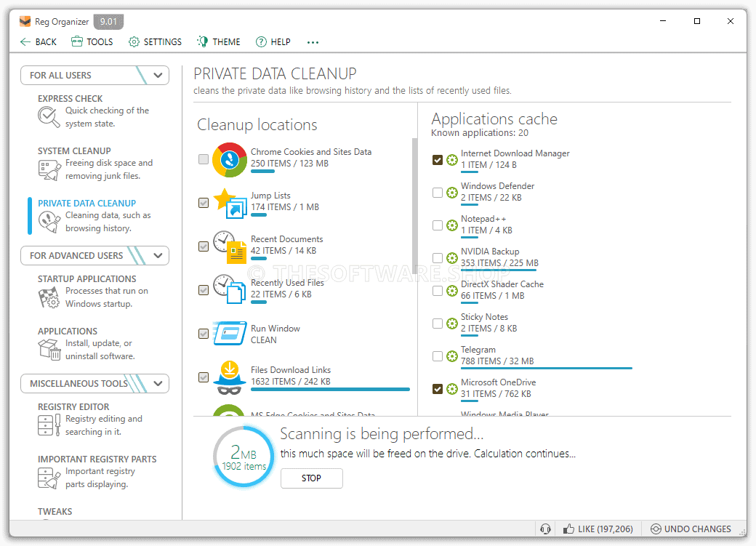
Task: Click the Recent Documents clock icon
Action: pyautogui.click(x=230, y=247)
